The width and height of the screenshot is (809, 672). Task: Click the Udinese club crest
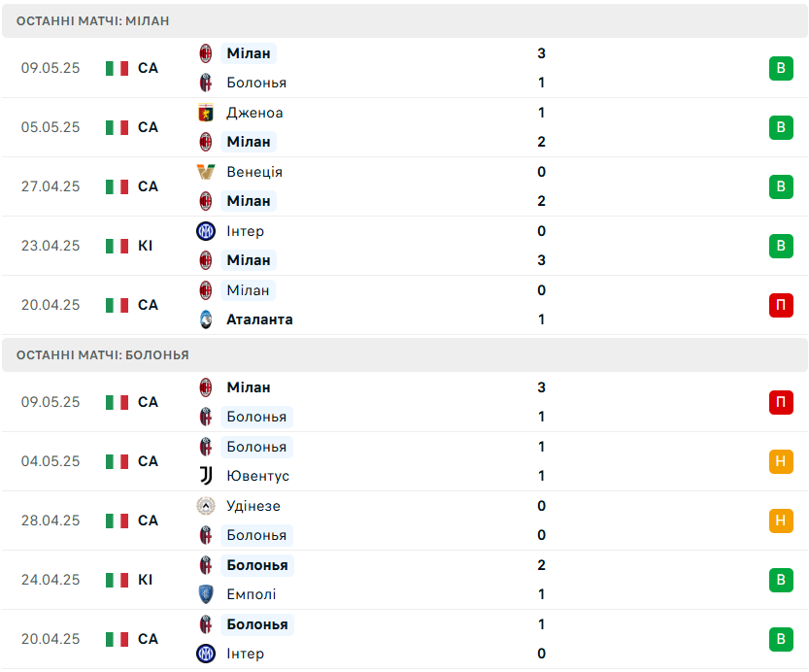(x=206, y=506)
